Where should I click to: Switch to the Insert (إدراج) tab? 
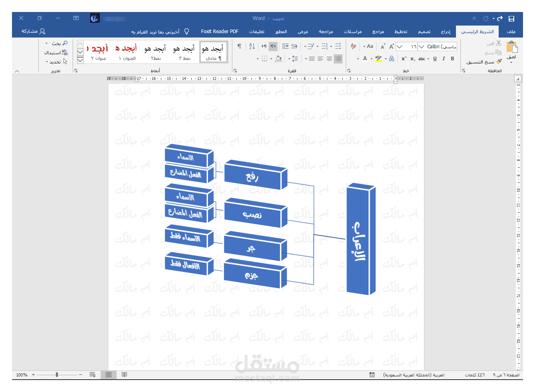446,32
